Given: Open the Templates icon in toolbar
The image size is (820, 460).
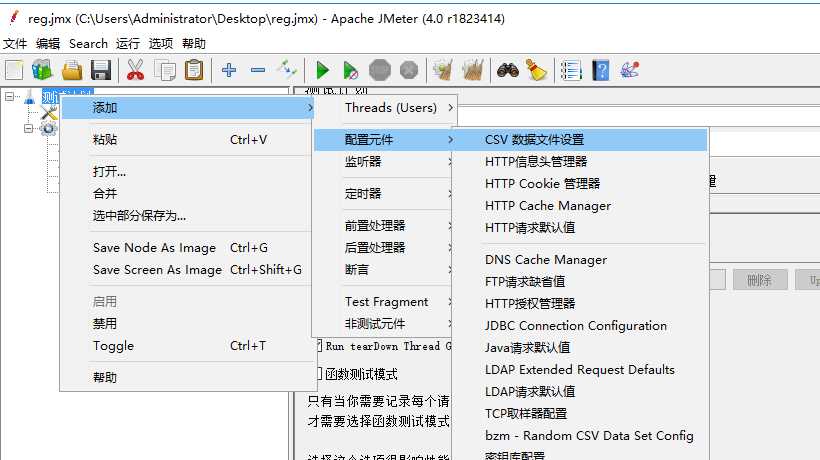Looking at the screenshot, I should coord(42,70).
